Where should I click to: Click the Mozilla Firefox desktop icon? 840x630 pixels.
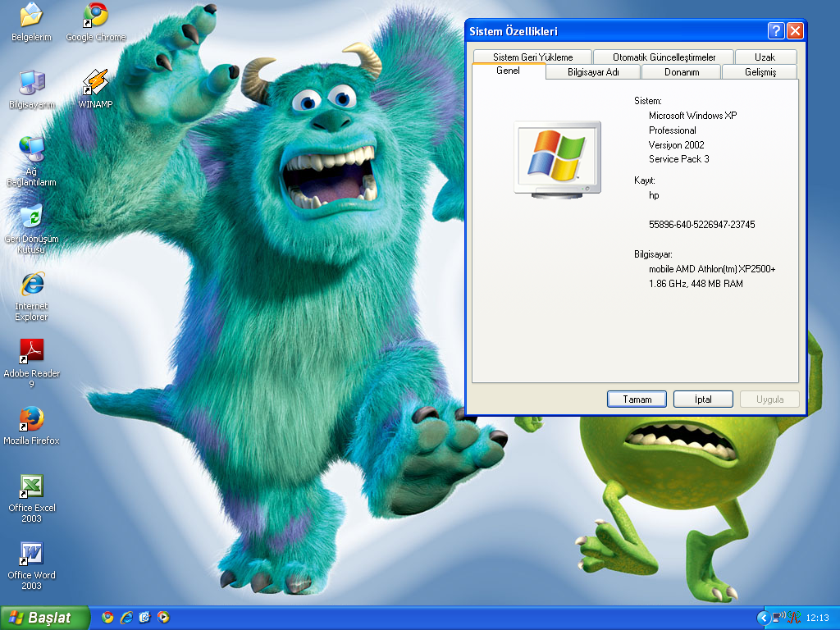coord(31,420)
